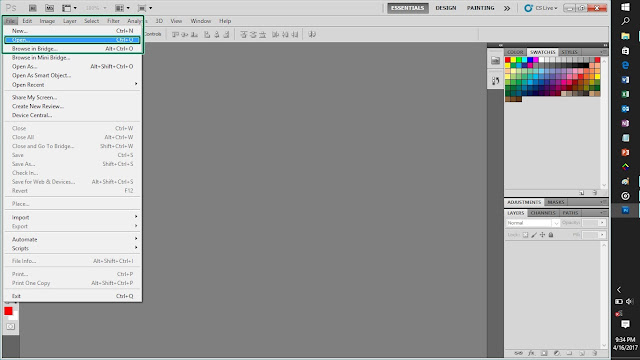
Task: Toggle lock transparent pixels
Action: point(525,235)
